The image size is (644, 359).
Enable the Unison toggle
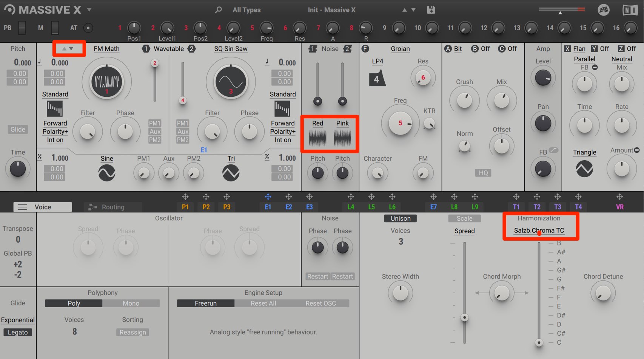pyautogui.click(x=401, y=218)
